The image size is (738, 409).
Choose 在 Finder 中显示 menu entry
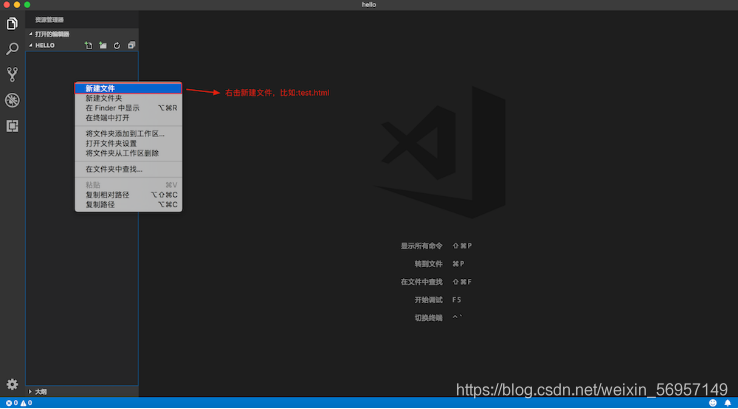point(128,108)
